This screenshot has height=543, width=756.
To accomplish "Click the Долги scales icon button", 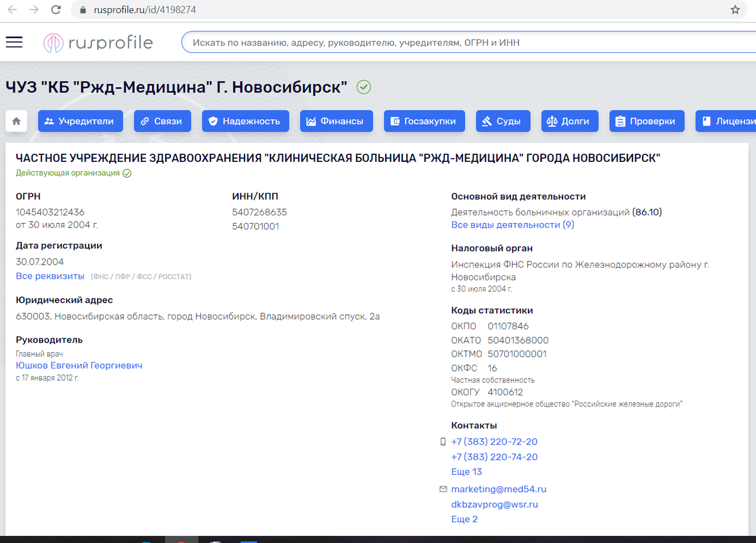I will pyautogui.click(x=570, y=121).
